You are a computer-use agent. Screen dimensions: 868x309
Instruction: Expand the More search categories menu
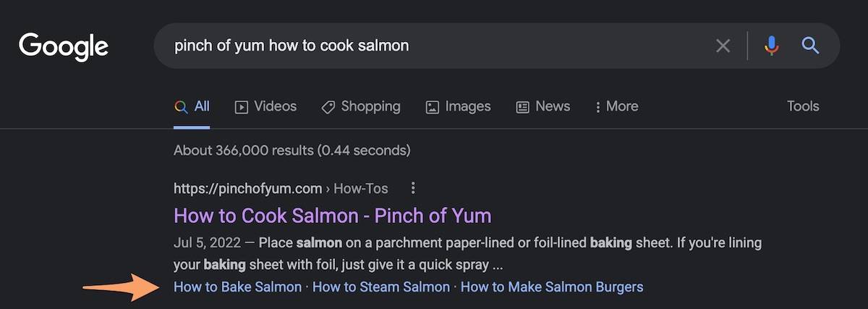pyautogui.click(x=616, y=106)
